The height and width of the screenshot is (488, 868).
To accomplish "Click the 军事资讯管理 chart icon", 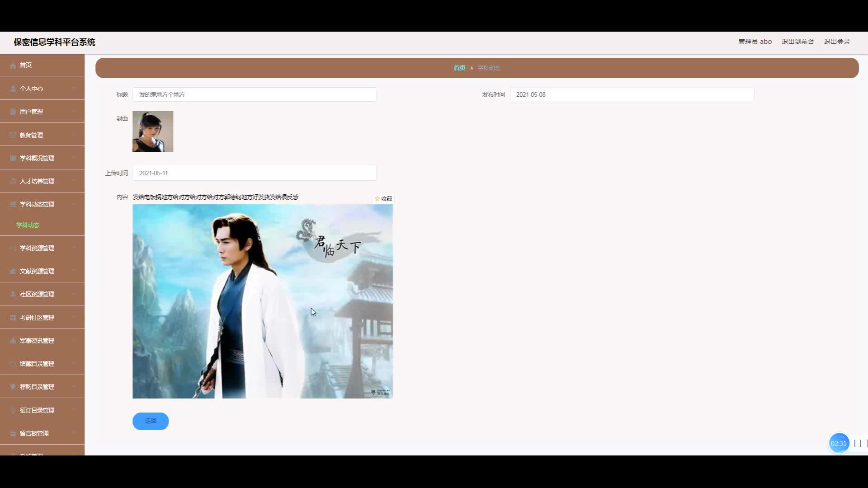I will tap(13, 341).
